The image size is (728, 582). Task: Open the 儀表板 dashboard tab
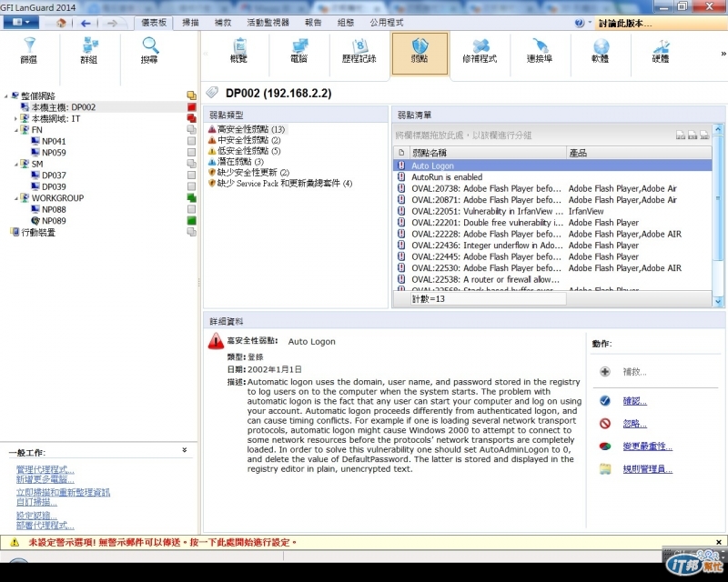tap(154, 23)
